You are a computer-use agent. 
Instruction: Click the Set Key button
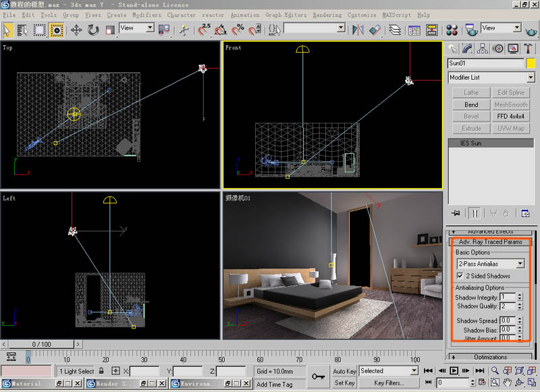(x=344, y=383)
